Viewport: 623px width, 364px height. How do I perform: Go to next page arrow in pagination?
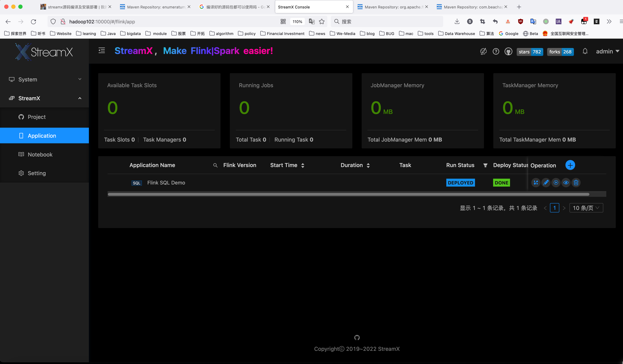564,208
